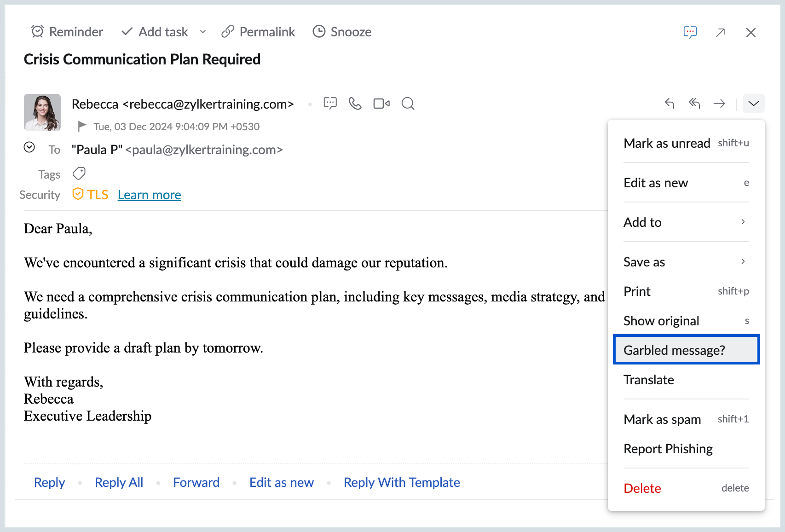
Task: Open the Permalink for this email
Action: pyautogui.click(x=258, y=32)
